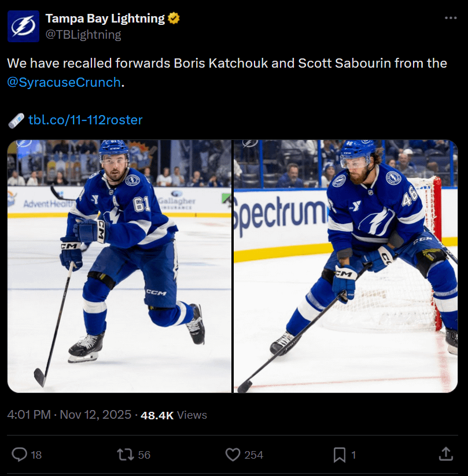468x476 pixels.
Task: Enlarge the photo of player number 61
Action: 117,266
